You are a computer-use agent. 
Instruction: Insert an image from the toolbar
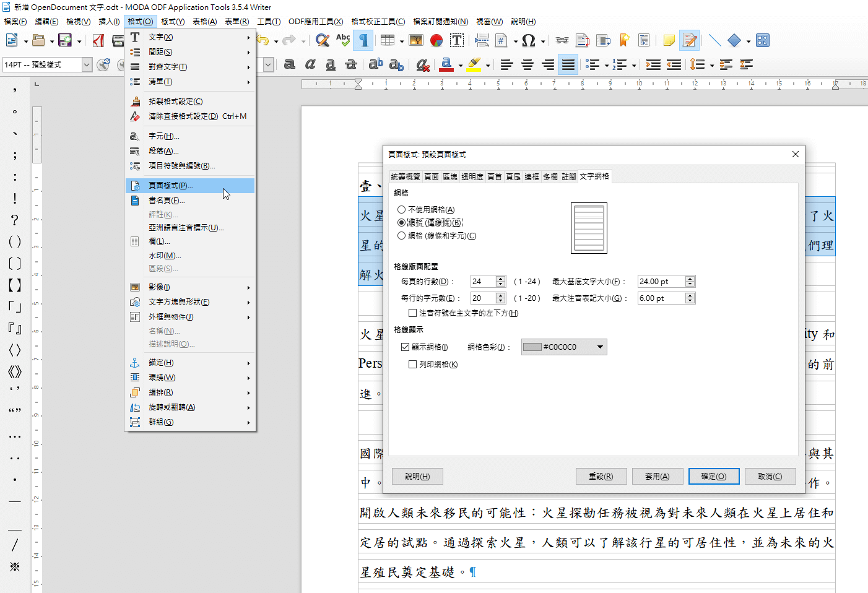(x=416, y=40)
